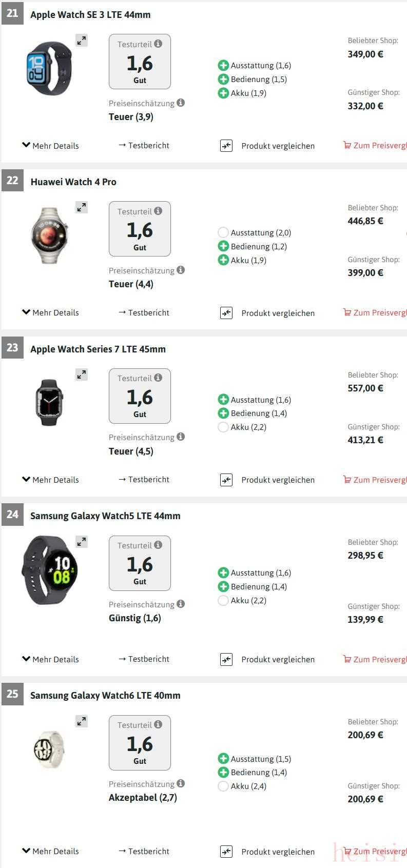407x868 pixels.
Task: Click Produkt vergleichen for Apple Watch SE 3
Action: (x=278, y=146)
